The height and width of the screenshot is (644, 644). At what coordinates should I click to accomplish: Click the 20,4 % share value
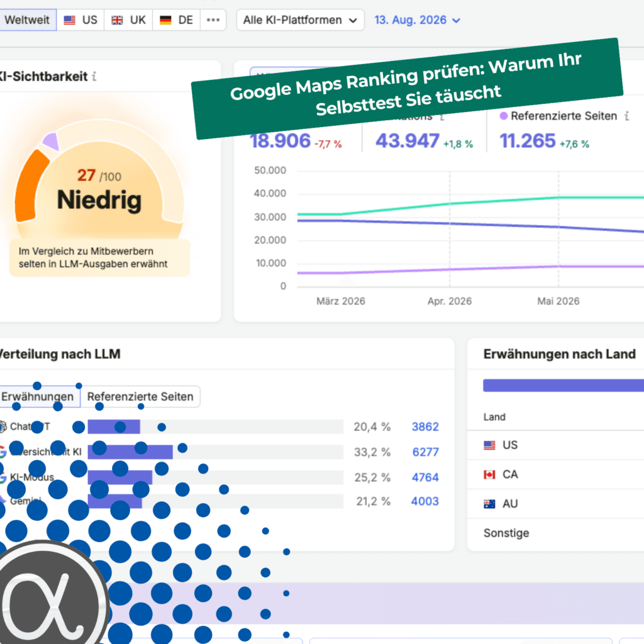click(x=372, y=427)
